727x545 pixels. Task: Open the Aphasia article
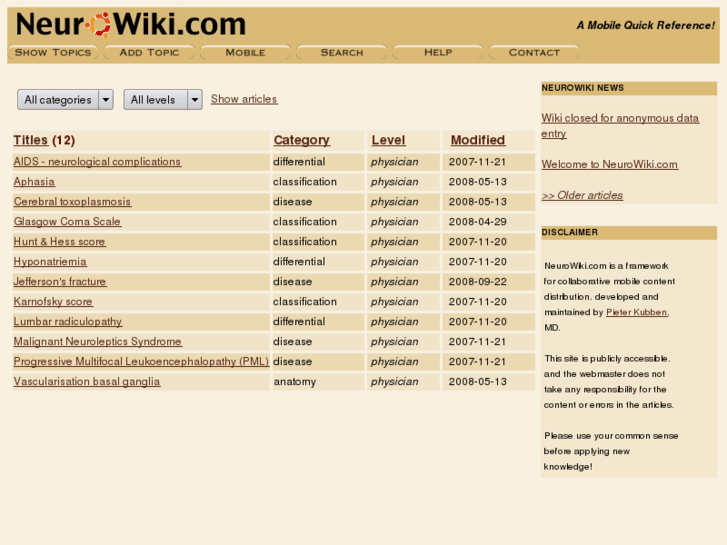coord(34,181)
